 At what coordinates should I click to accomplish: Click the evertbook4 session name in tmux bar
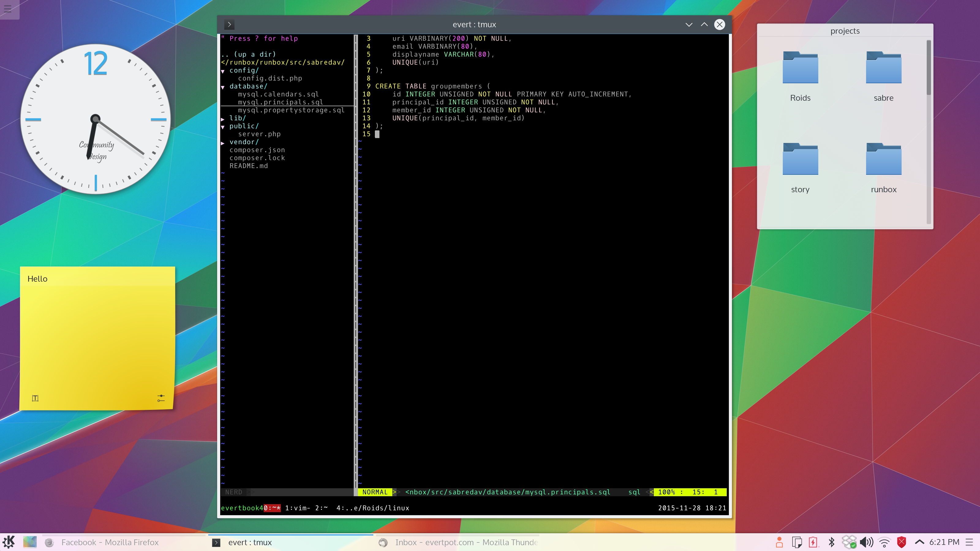(x=242, y=508)
